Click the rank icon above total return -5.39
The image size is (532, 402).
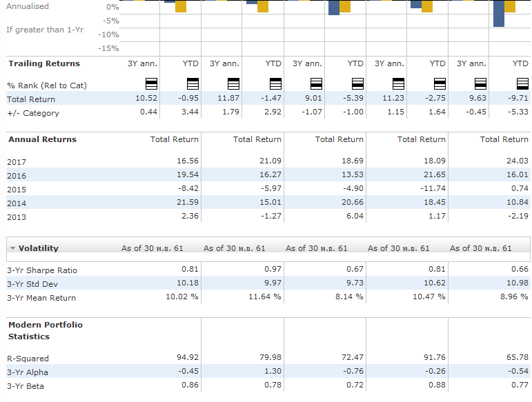(357, 83)
